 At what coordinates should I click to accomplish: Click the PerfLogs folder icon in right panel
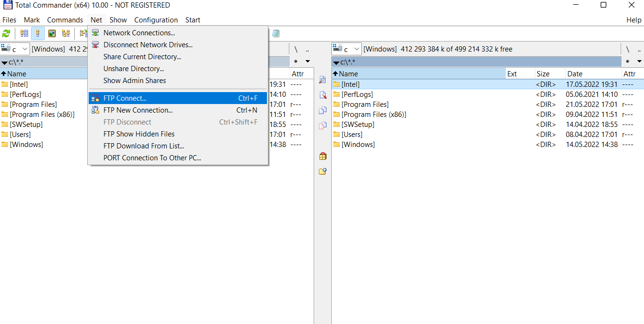(337, 94)
